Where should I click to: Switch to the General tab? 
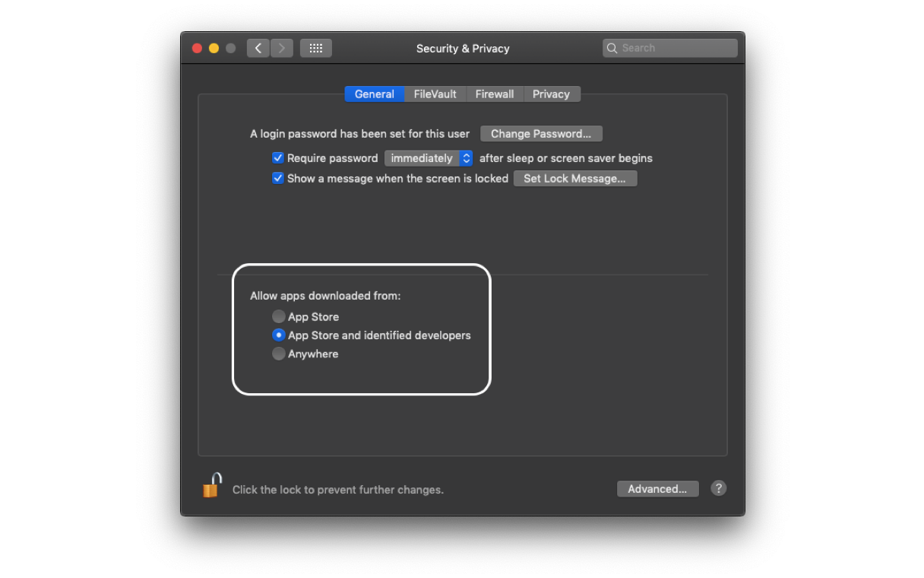(374, 94)
